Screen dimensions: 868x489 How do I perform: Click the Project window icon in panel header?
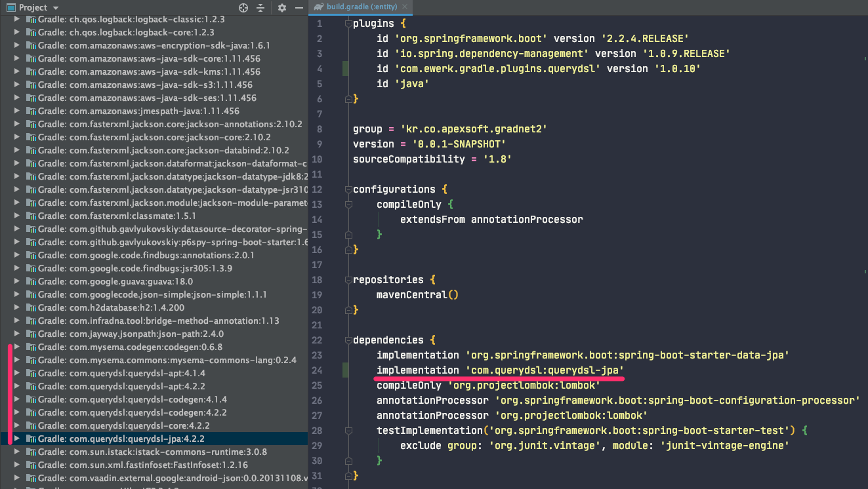pyautogui.click(x=11, y=8)
